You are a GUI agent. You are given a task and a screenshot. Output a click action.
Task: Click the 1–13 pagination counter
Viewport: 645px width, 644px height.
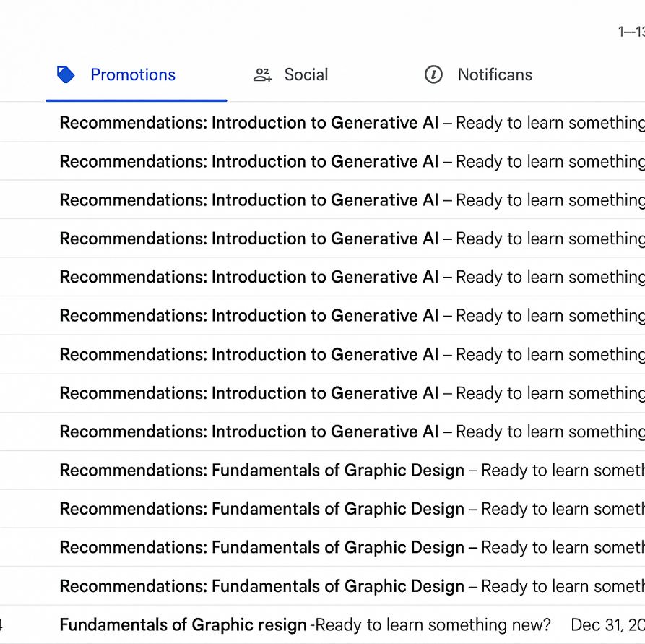[x=631, y=32]
